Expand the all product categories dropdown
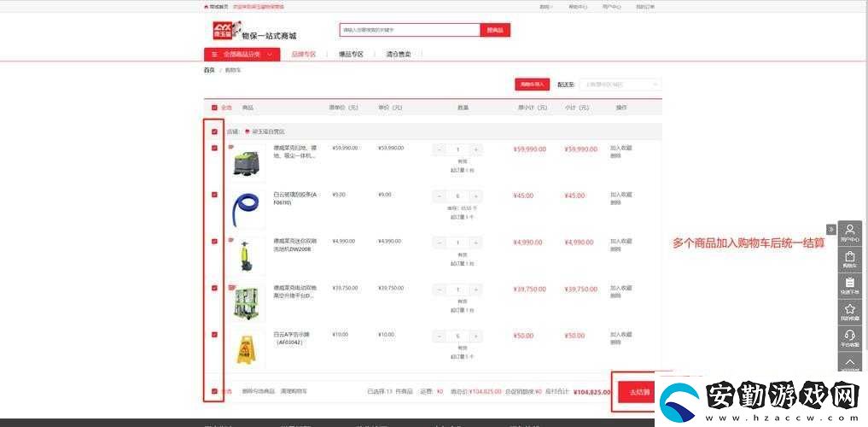The height and width of the screenshot is (427, 868). tap(242, 55)
